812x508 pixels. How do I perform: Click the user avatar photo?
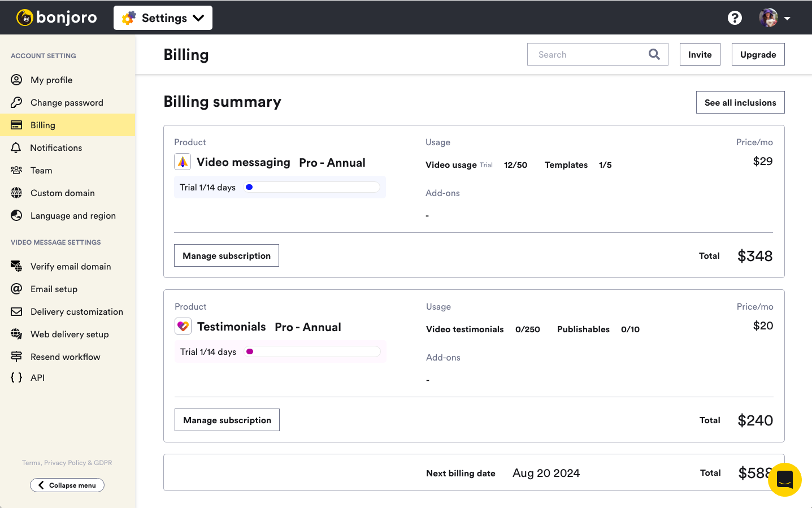(768, 18)
